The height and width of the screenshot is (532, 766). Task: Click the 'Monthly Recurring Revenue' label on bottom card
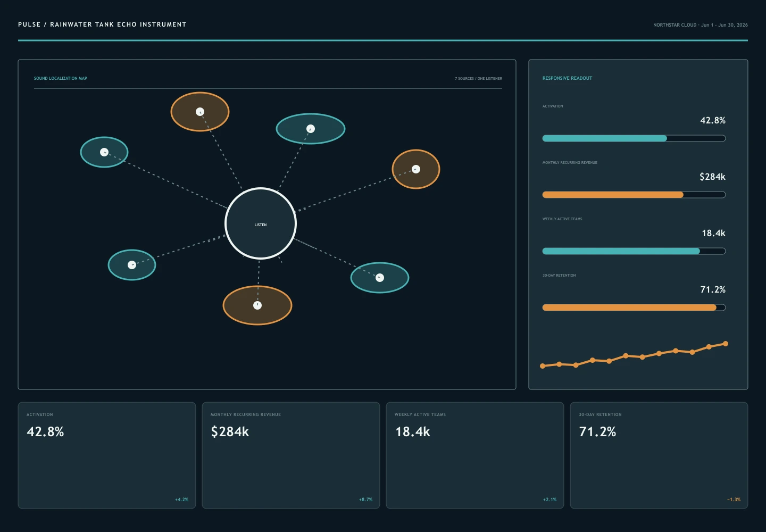[246, 414]
